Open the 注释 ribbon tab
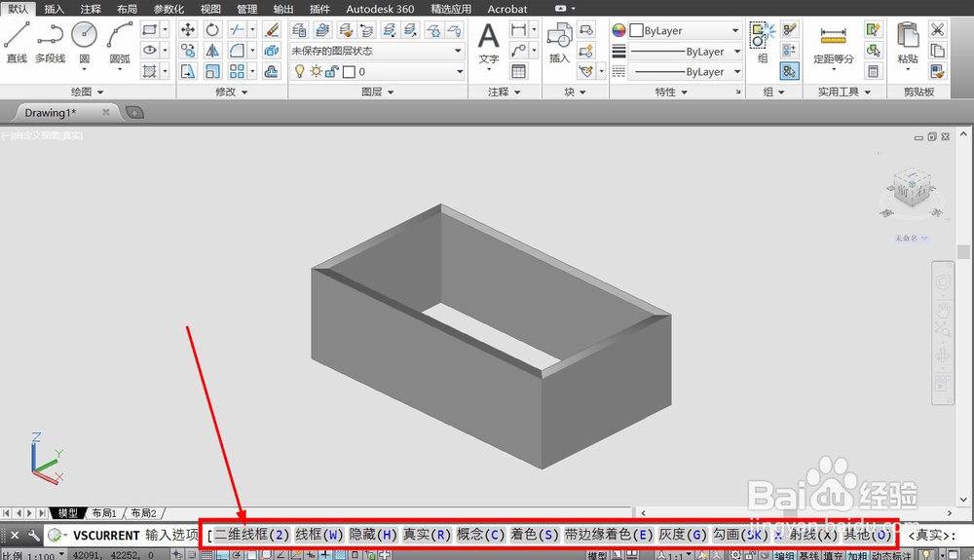Viewport: 974px width, 560px height. pos(91,9)
